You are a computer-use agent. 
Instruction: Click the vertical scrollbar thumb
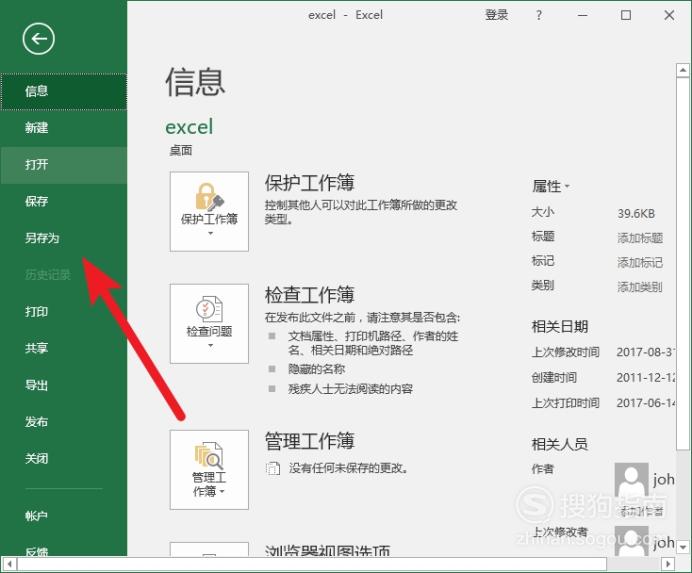pyautogui.click(x=683, y=263)
